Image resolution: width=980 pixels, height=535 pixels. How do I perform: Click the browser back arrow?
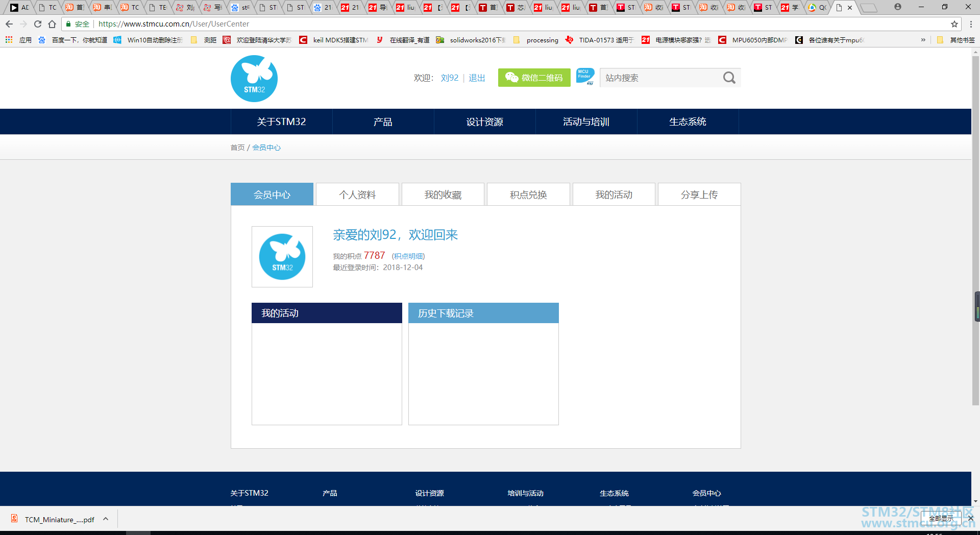coord(9,24)
